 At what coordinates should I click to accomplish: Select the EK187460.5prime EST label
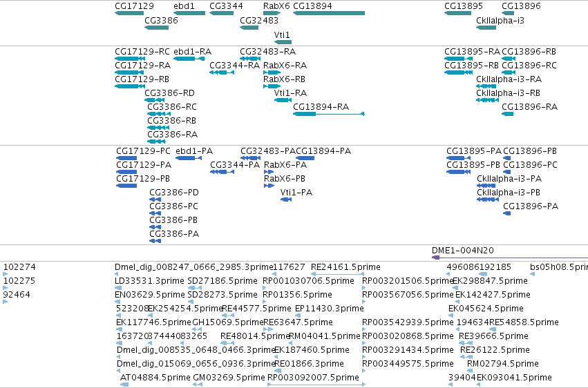coord(312,351)
